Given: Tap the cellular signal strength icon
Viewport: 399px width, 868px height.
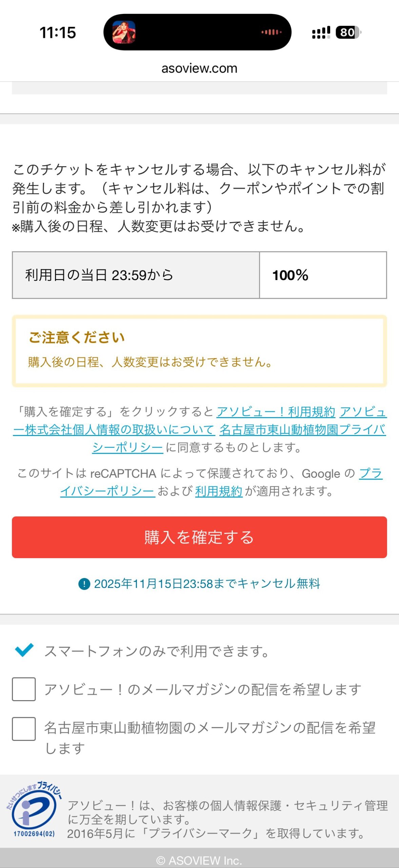Looking at the screenshot, I should pyautogui.click(x=321, y=33).
